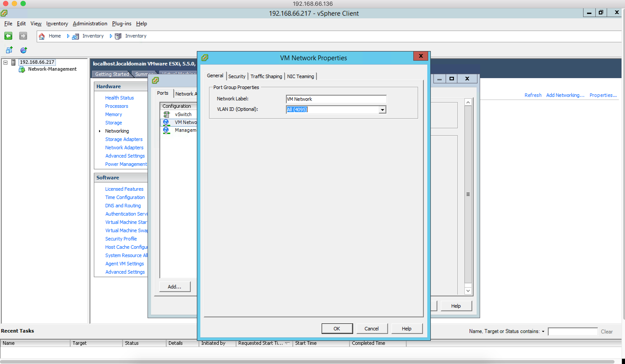
Task: Switch to the Traffic Shaping tab
Action: click(x=266, y=76)
